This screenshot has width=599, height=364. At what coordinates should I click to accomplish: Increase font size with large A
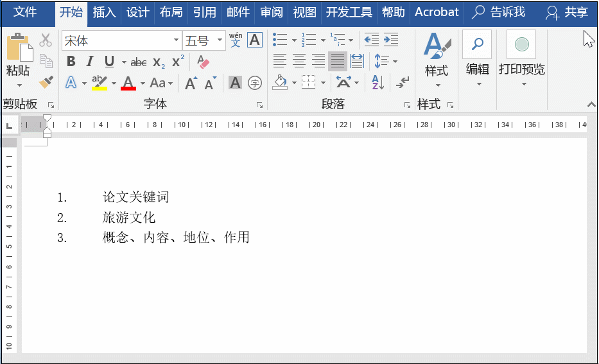coord(191,83)
